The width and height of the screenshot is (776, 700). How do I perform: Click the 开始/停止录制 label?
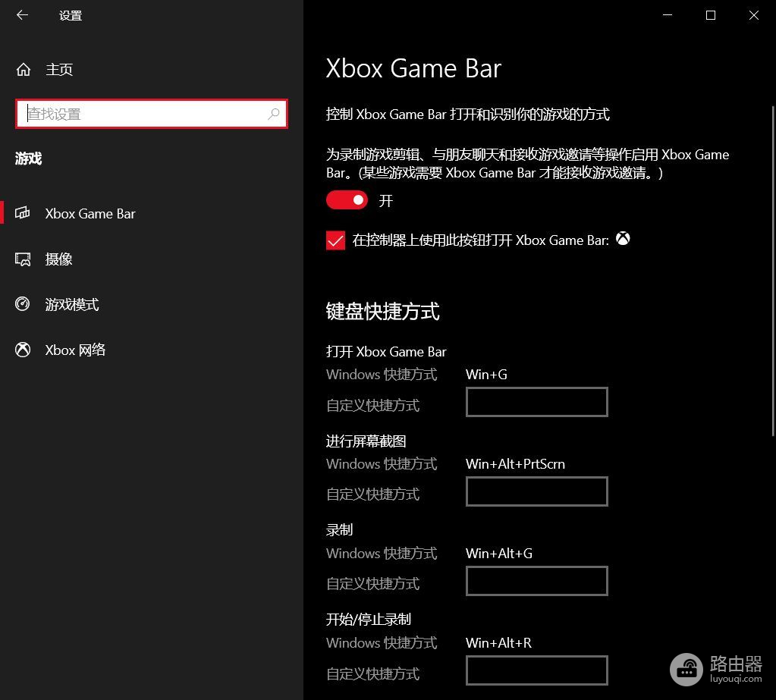[x=369, y=620]
